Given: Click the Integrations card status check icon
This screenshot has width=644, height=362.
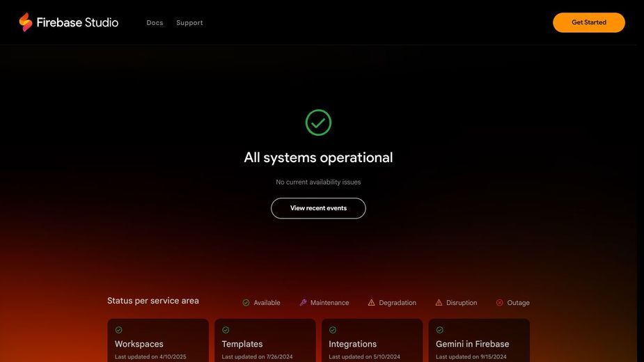Looking at the screenshot, I should 333,330.
